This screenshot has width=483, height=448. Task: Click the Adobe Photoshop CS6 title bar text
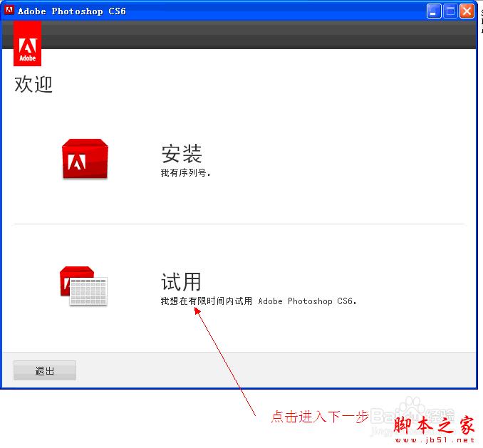[72, 11]
